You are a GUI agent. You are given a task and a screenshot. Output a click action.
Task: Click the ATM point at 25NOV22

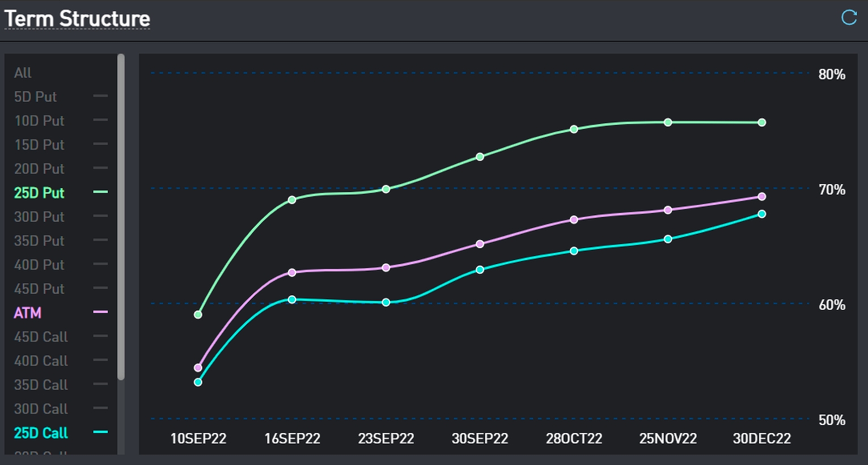tap(668, 210)
